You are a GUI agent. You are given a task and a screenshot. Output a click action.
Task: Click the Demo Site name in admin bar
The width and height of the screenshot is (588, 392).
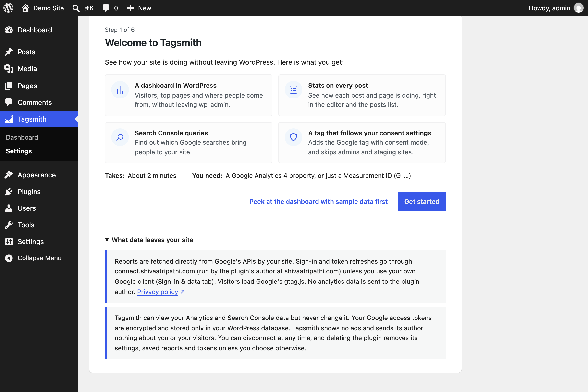49,8
